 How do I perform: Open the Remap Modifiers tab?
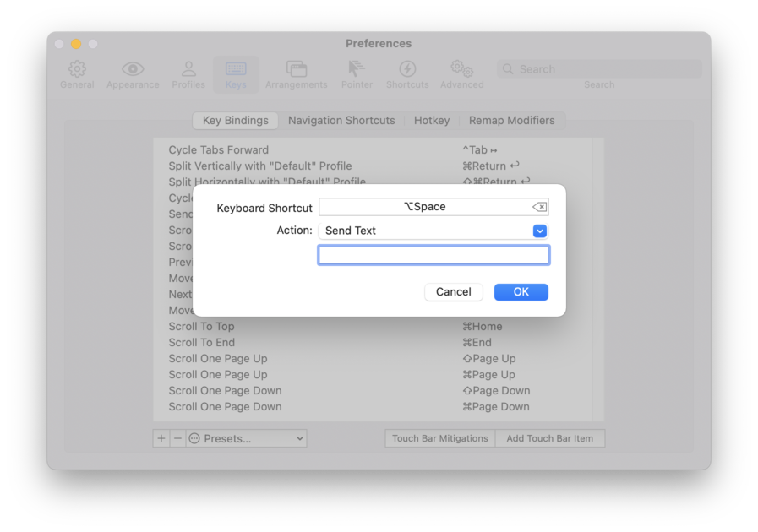(x=512, y=120)
